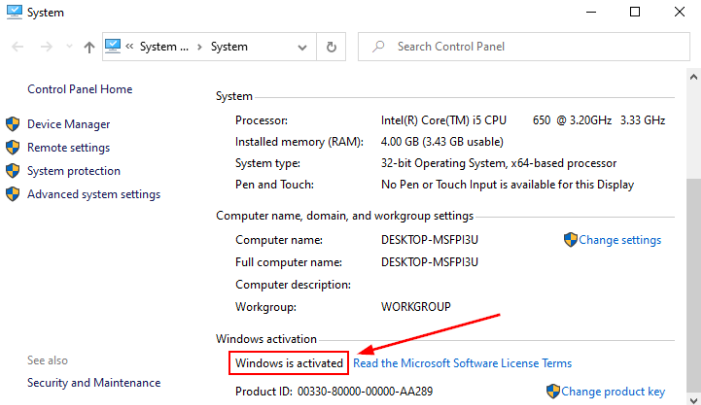701x405 pixels.
Task: Click the shield icon beside Remote settings
Action: [x=13, y=147]
